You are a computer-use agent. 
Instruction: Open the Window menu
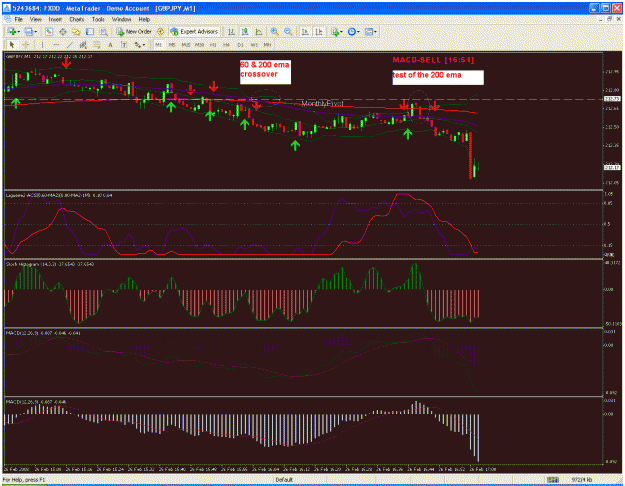(x=121, y=19)
